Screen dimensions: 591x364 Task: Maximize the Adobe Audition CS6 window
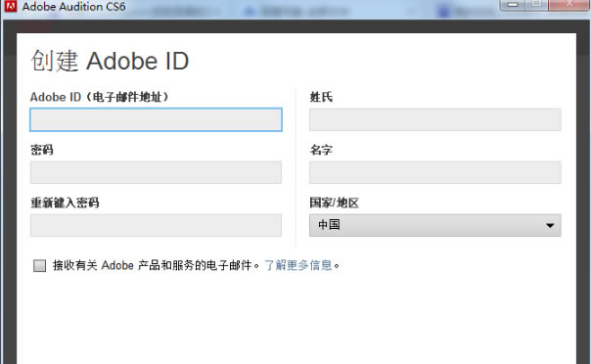point(537,5)
